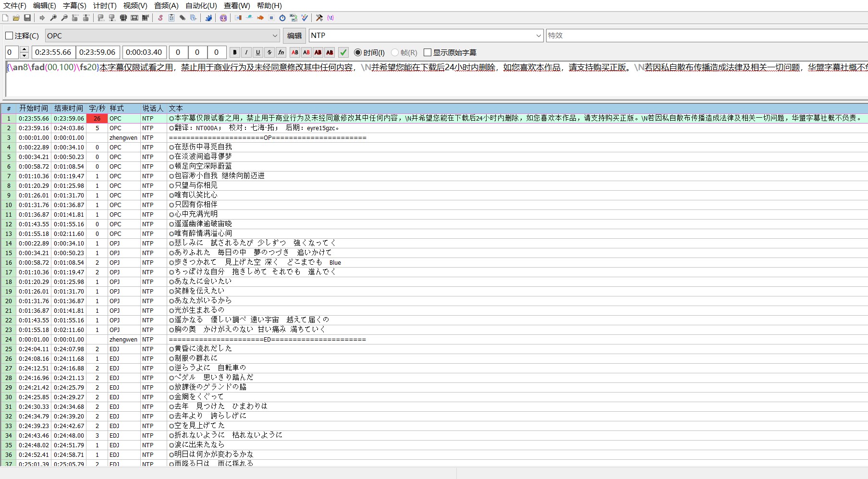Open the 帮助(H) menu
Screen dimensions: 868x479
pos(269,6)
